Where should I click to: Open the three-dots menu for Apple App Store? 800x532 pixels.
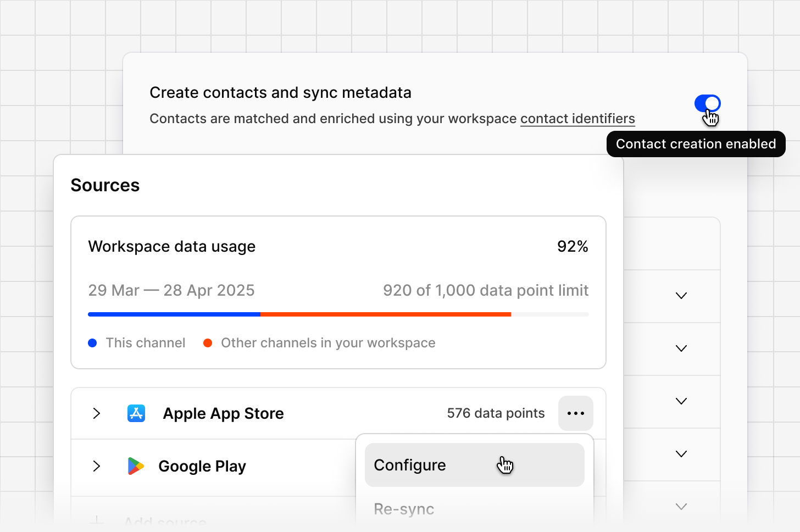tap(576, 413)
